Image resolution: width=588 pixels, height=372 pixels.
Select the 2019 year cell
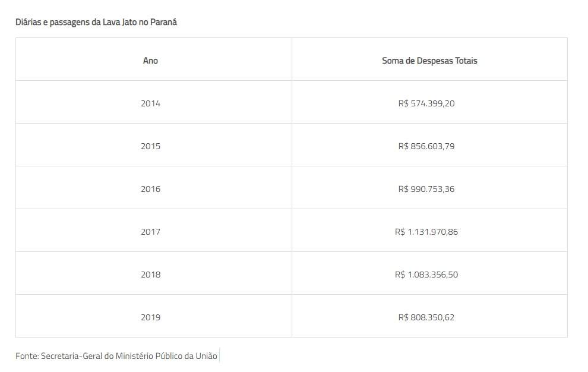pos(150,317)
